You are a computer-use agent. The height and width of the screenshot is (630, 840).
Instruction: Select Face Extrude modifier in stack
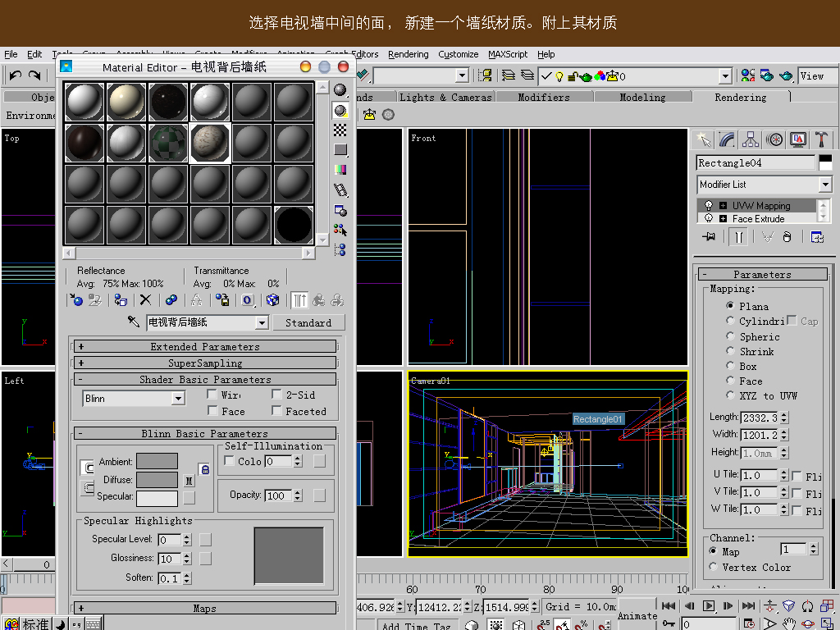click(758, 218)
